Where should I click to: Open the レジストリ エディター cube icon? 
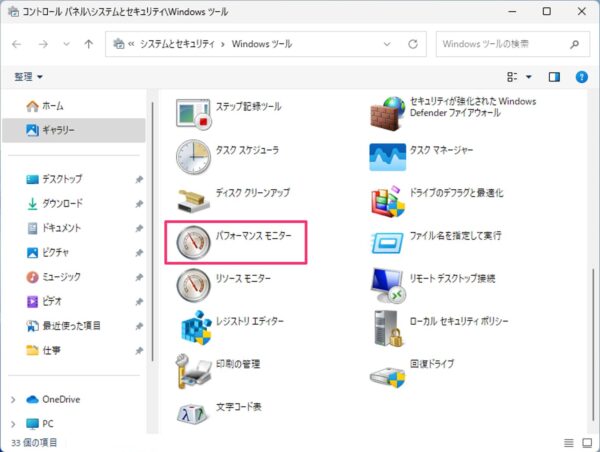click(196, 328)
